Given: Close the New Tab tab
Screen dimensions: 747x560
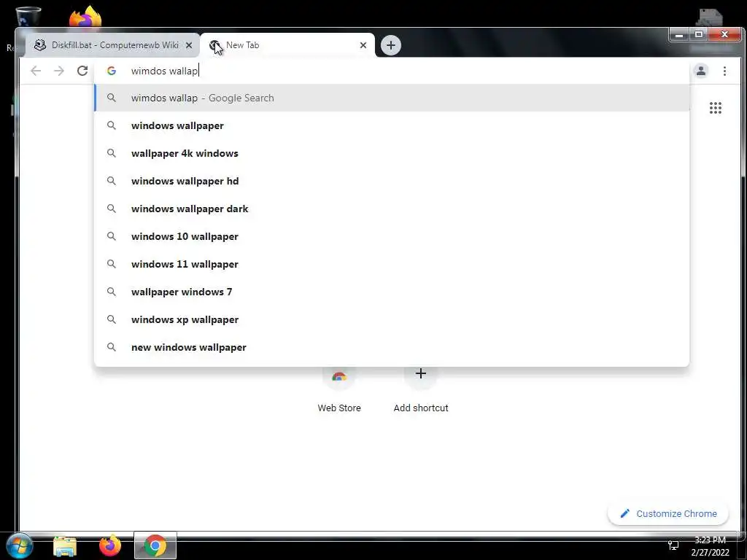Looking at the screenshot, I should point(363,45).
